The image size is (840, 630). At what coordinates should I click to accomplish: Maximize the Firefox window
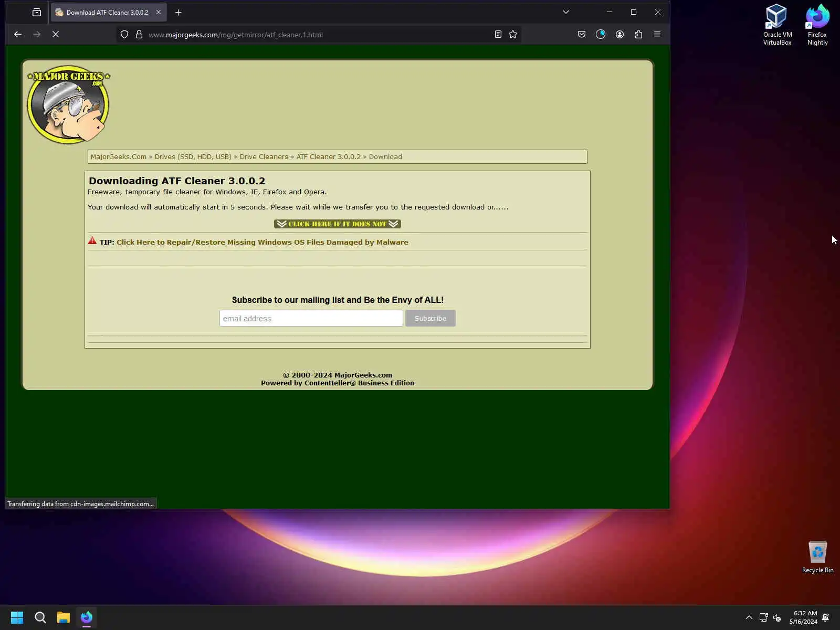(x=634, y=12)
